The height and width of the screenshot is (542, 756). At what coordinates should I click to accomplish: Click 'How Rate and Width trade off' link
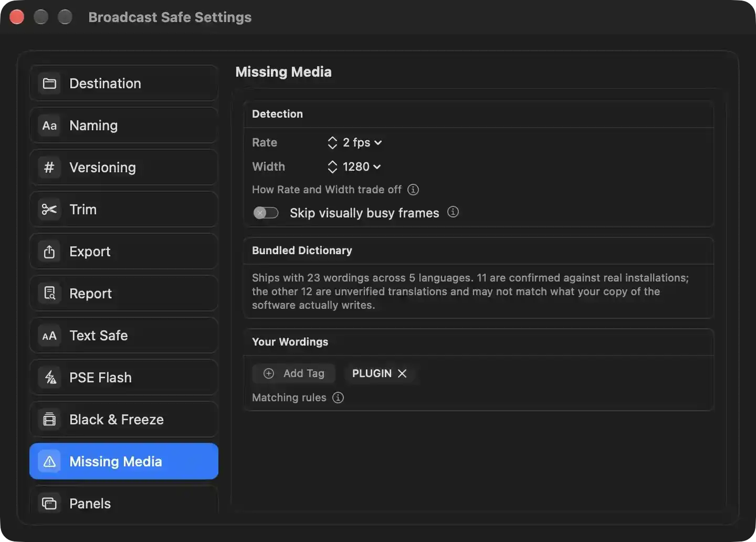click(x=327, y=190)
